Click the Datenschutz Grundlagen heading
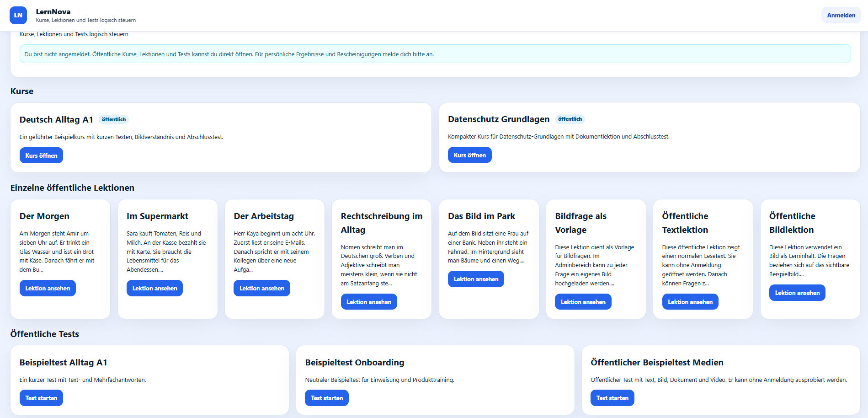 pos(499,119)
